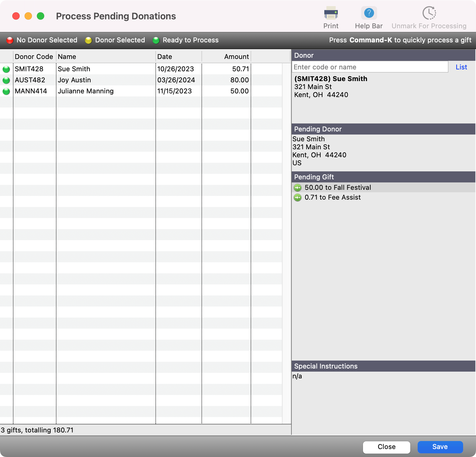This screenshot has width=476, height=457.
Task: Open the Help Bar icon
Action: coord(369,14)
